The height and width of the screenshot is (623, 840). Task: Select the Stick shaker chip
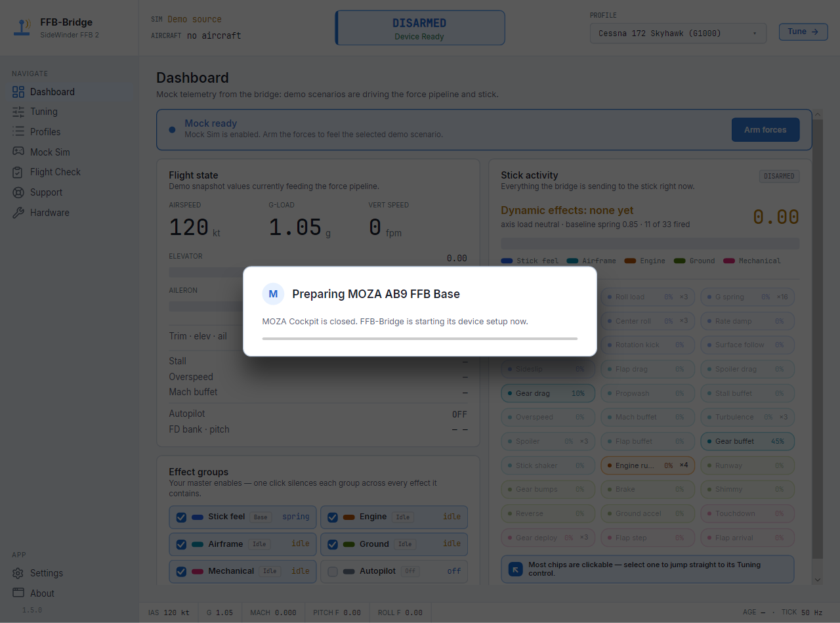547,465
